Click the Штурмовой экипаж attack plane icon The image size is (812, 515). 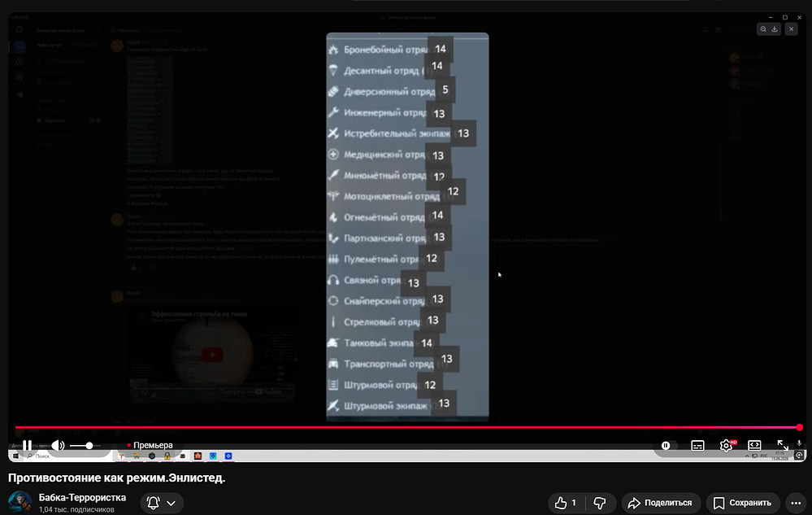(333, 405)
